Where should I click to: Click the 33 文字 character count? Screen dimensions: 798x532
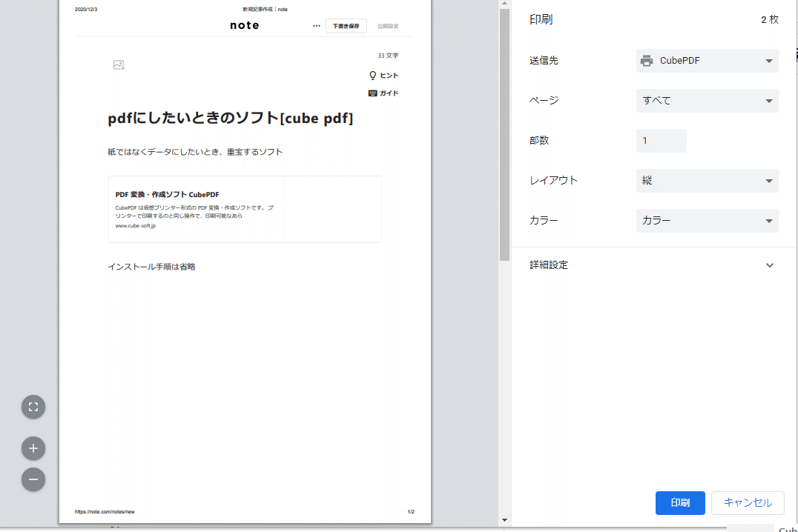click(388, 56)
